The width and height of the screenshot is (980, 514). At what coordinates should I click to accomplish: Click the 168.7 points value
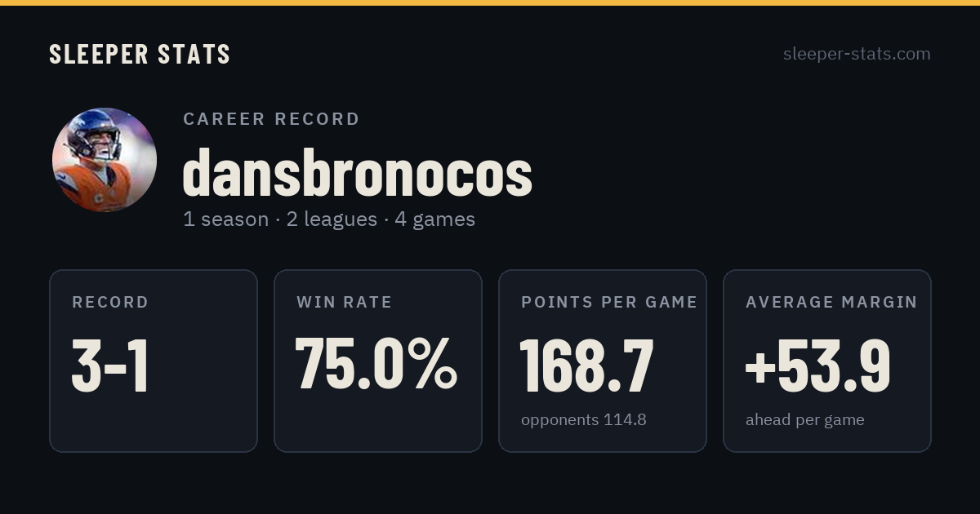click(587, 366)
